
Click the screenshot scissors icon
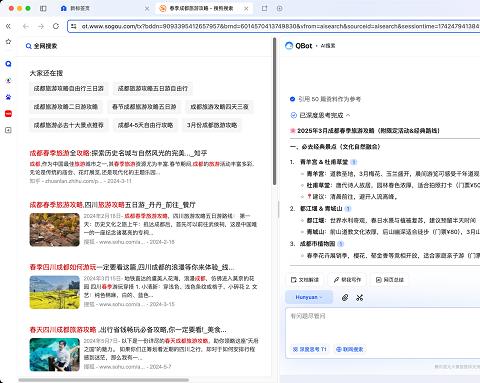pyautogui.click(x=359, y=297)
